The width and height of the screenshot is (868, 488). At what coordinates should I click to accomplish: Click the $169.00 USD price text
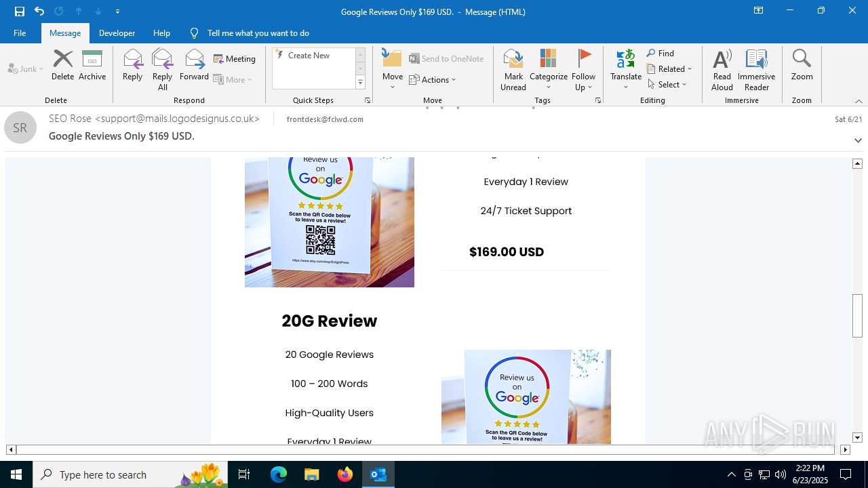click(x=507, y=252)
